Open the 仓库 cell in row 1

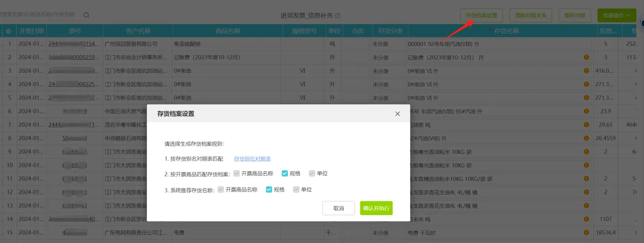pyautogui.click(x=355, y=44)
